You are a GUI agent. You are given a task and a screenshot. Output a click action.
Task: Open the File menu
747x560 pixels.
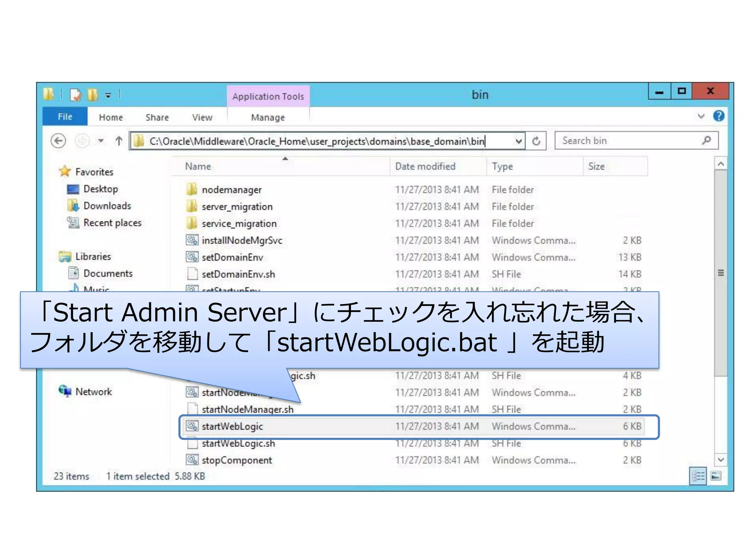pyautogui.click(x=65, y=117)
